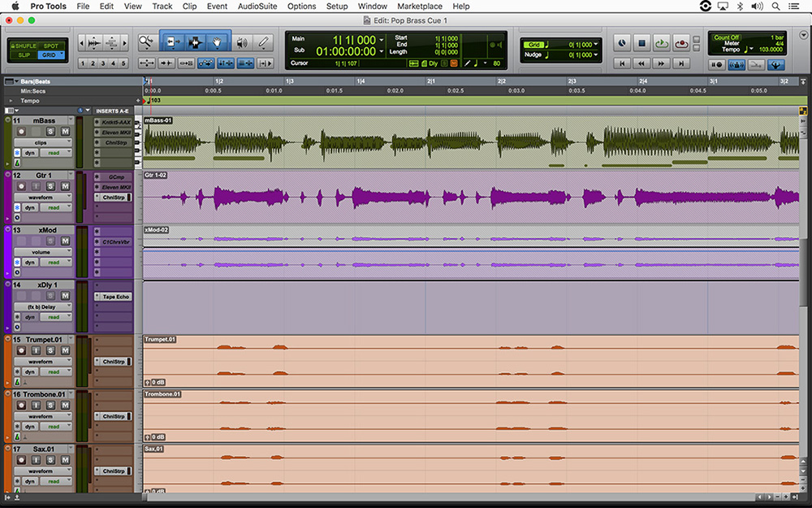
Task: Select the Scrubber tool
Action: [242, 41]
